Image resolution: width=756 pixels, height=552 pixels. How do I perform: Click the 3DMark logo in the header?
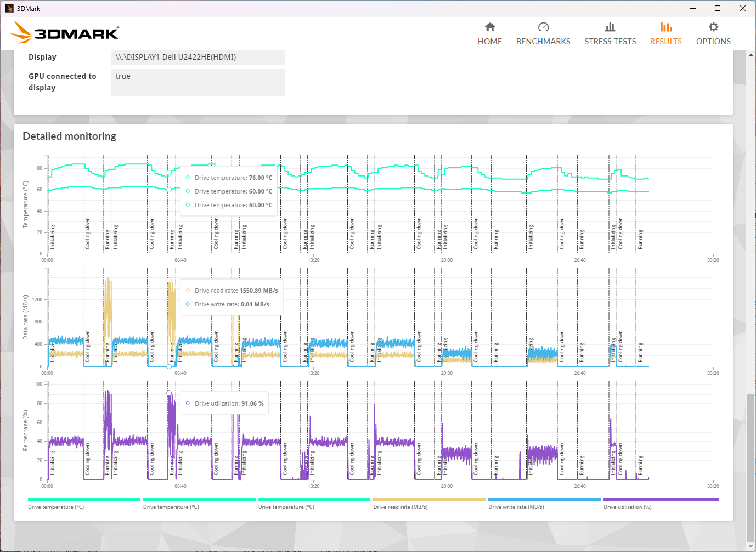[65, 33]
